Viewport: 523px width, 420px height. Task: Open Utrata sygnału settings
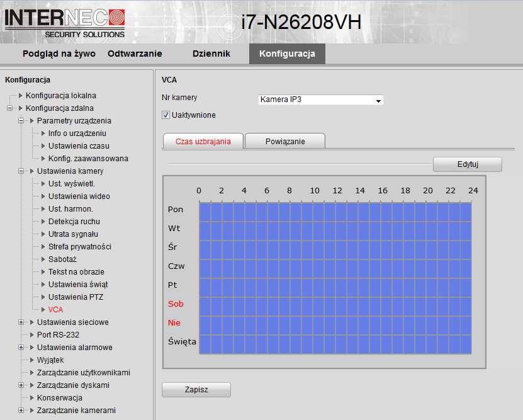point(73,234)
